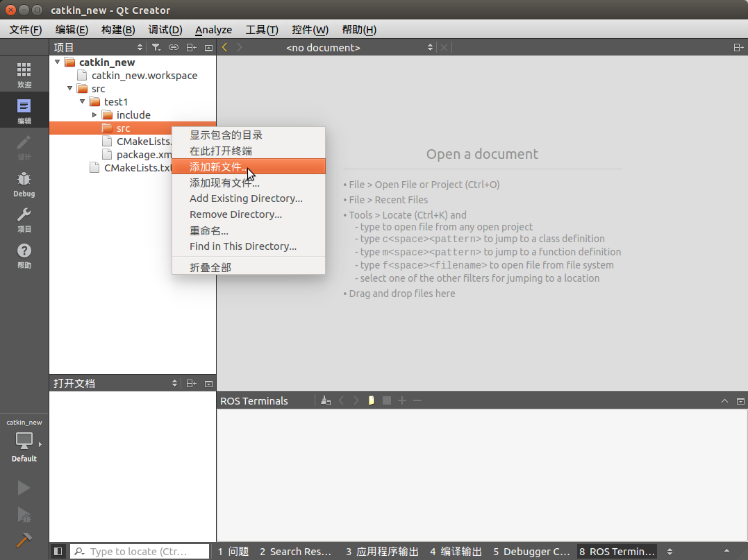The width and height of the screenshot is (748, 560).
Task: Select Find in This Directory...
Action: coord(249,246)
